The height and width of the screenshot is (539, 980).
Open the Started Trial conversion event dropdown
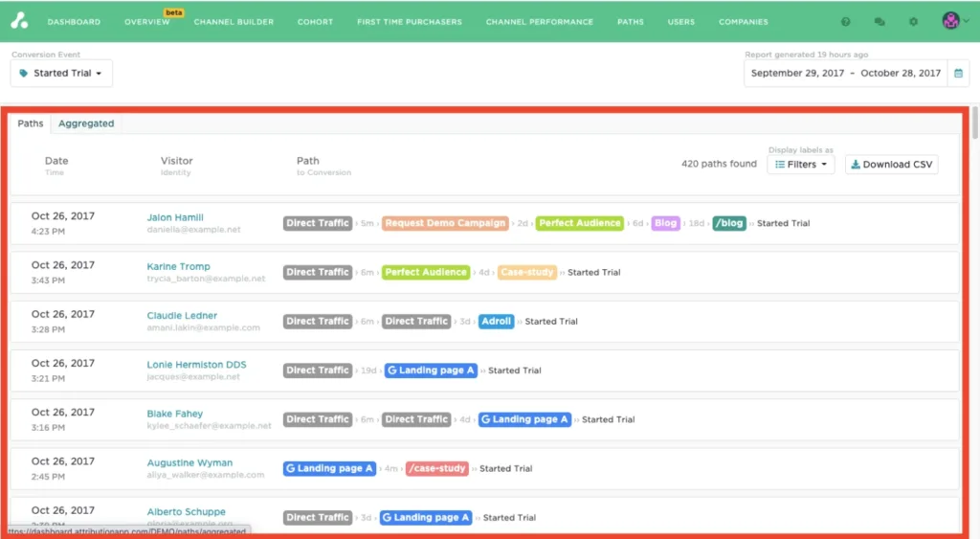pyautogui.click(x=61, y=73)
